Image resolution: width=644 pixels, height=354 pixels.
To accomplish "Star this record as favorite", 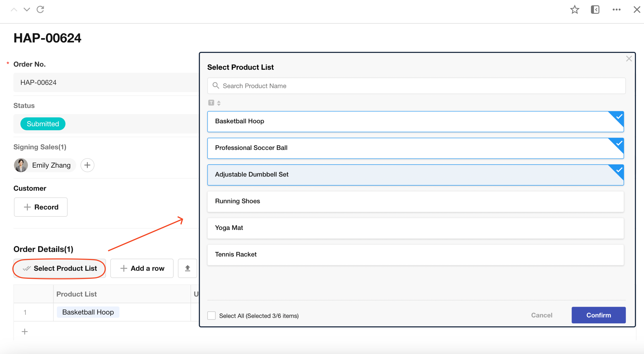I will pyautogui.click(x=575, y=10).
